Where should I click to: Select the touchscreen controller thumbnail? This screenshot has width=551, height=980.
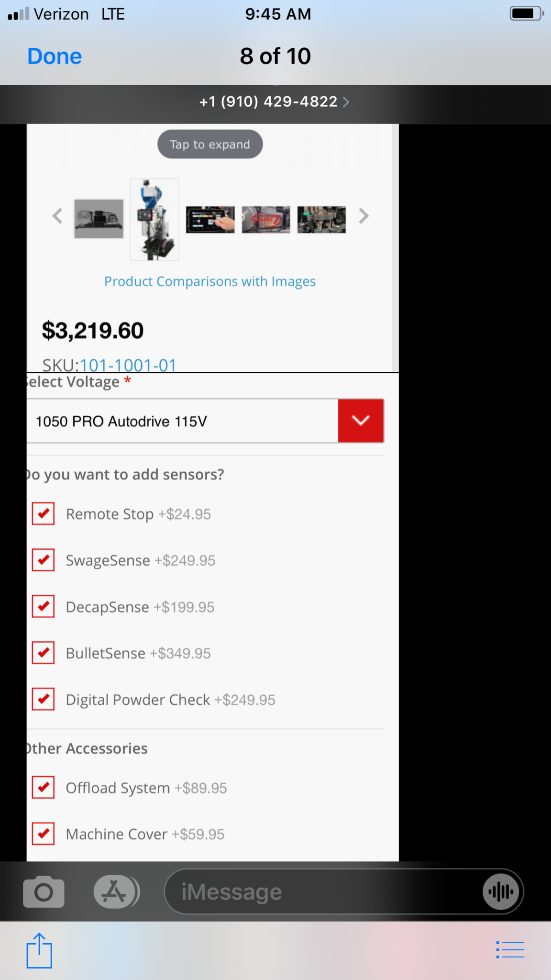(210, 220)
